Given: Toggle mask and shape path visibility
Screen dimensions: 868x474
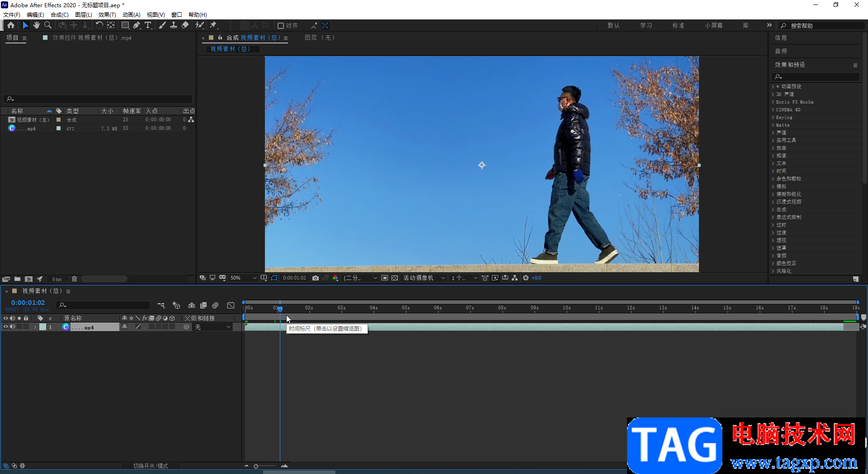Looking at the screenshot, I should coord(274,278).
